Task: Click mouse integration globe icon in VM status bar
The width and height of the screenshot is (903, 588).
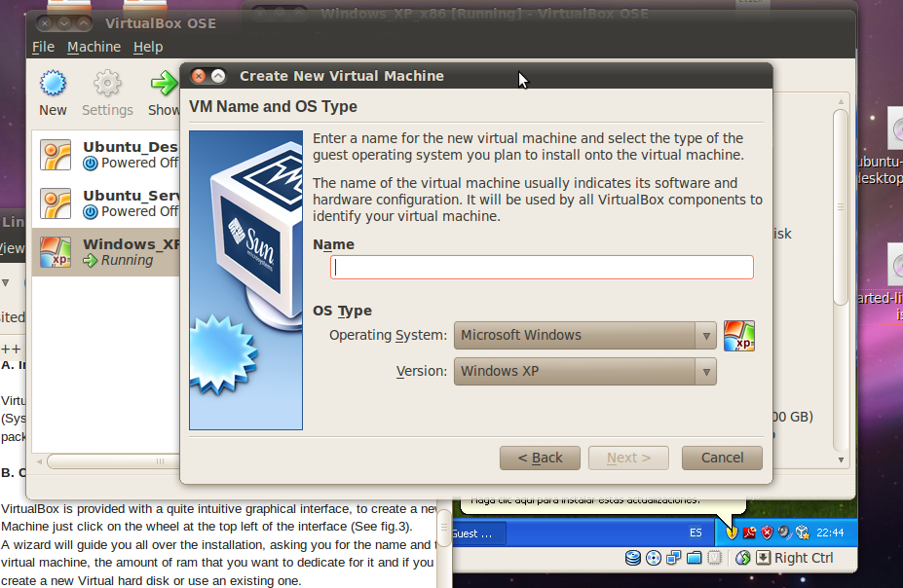Action: coord(743,558)
